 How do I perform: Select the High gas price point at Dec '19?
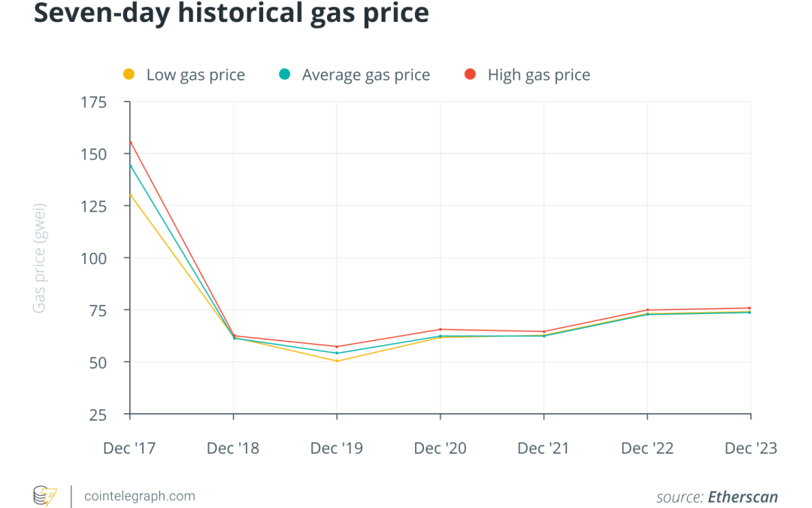337,347
